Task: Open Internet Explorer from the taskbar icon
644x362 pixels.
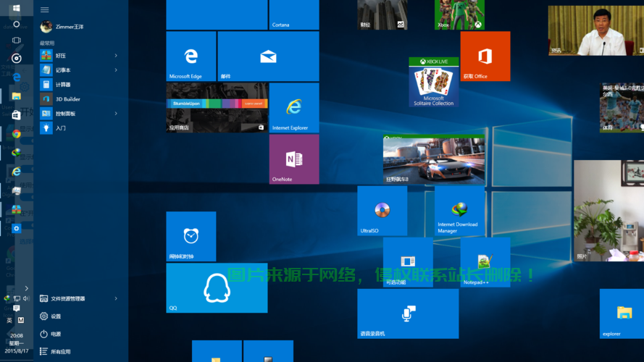Action: pos(17,171)
